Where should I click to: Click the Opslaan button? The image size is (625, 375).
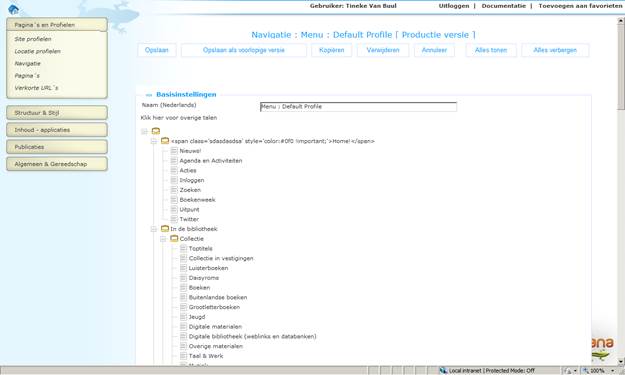[157, 50]
